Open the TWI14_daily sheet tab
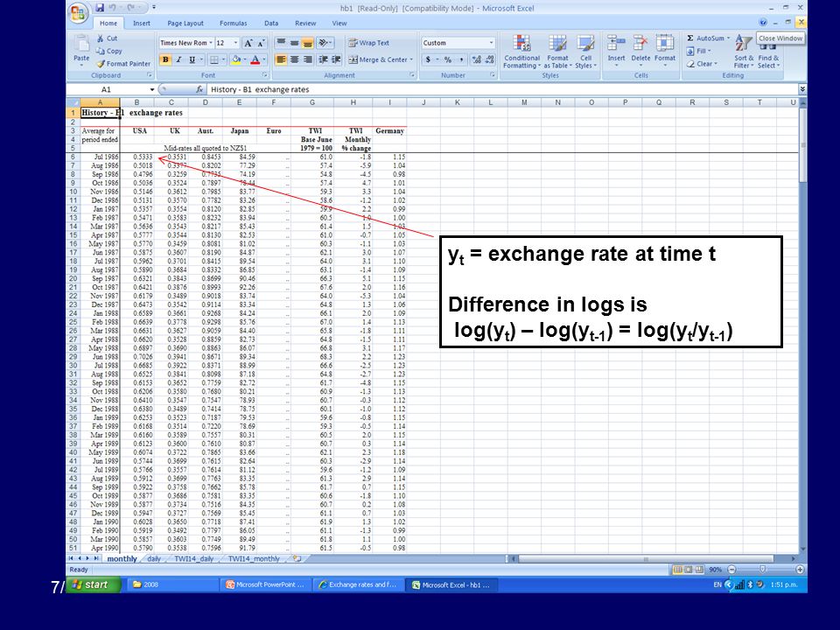 pyautogui.click(x=194, y=559)
